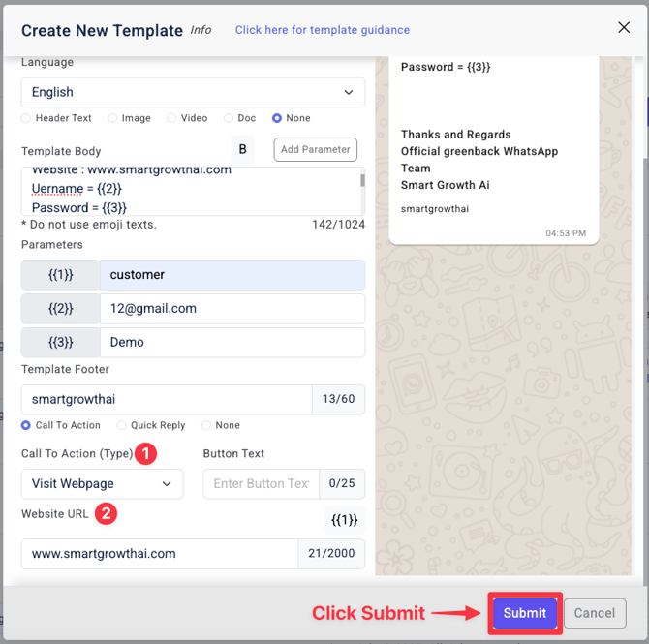Select the Call To Action radio button

pos(27,425)
